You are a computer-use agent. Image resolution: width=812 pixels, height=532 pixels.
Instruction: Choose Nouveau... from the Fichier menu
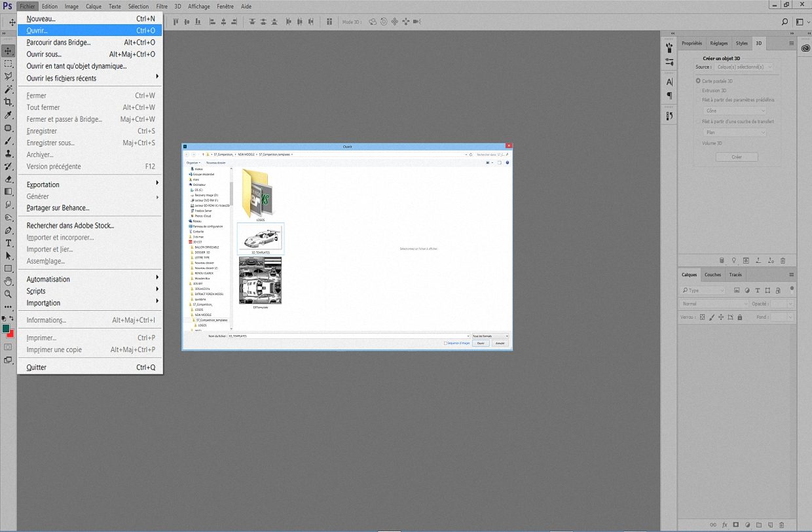coord(90,19)
